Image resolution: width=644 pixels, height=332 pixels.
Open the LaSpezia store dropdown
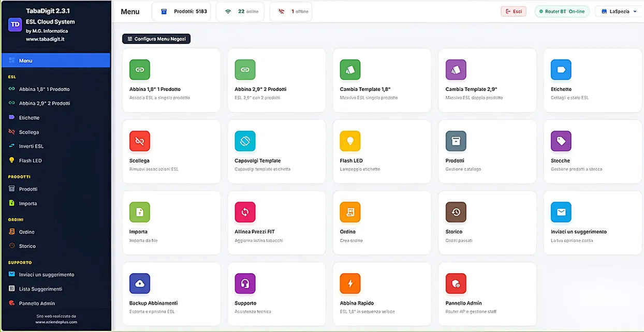click(619, 11)
